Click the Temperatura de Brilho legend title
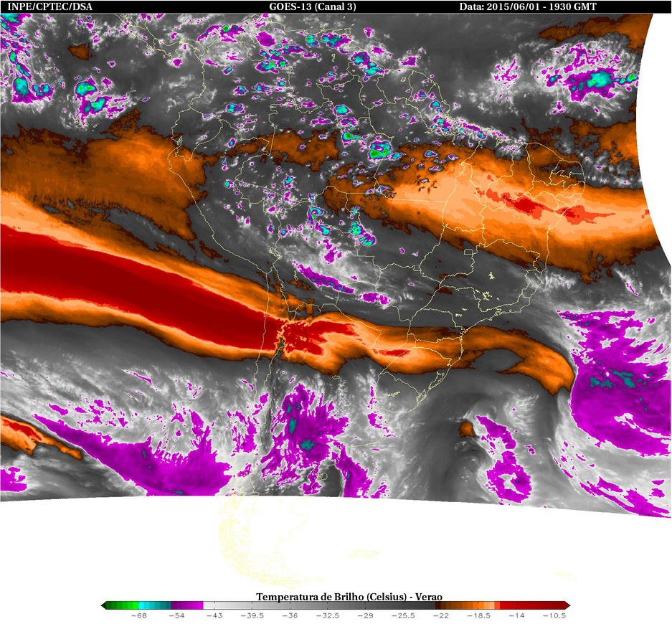Image resolution: width=672 pixels, height=629 pixels. click(349, 597)
